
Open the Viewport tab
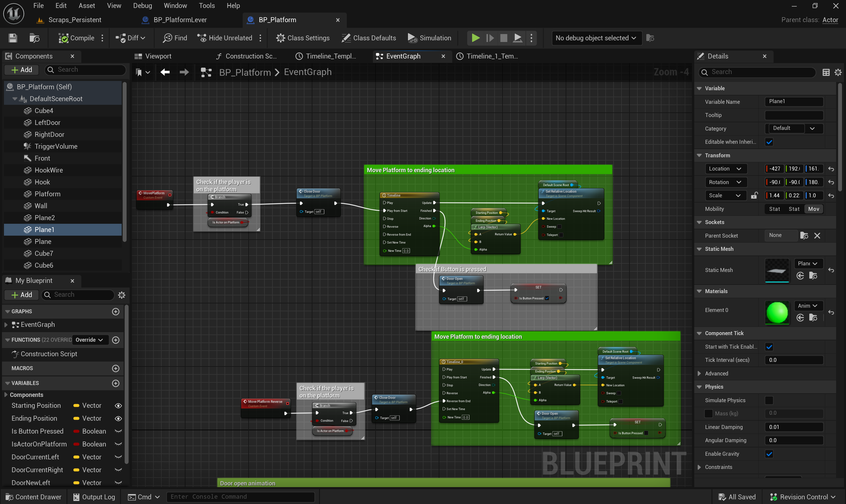coord(158,56)
